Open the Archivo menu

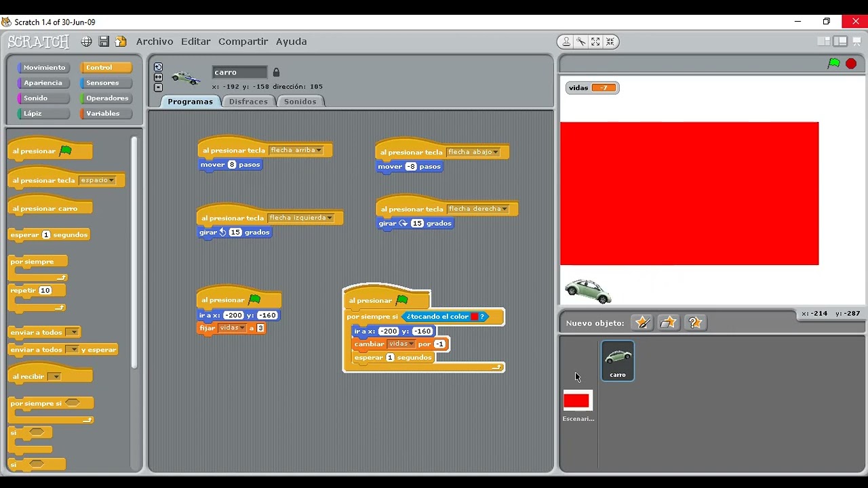155,41
